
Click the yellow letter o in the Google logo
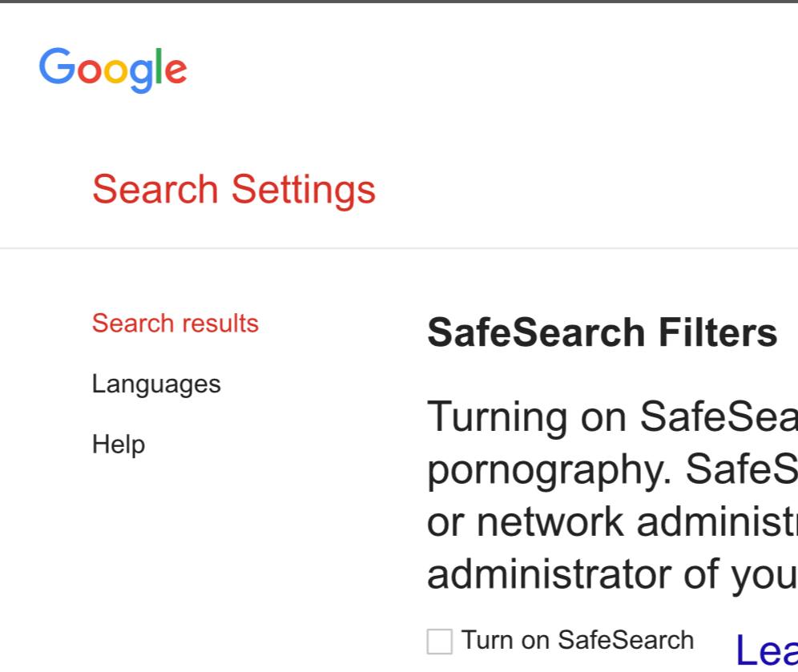click(115, 71)
